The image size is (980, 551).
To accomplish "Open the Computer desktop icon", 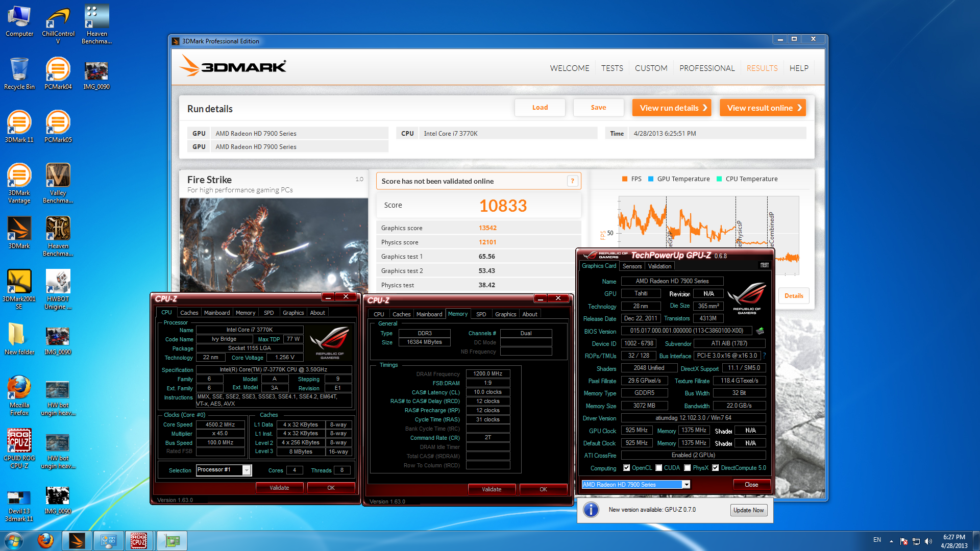I will [19, 21].
